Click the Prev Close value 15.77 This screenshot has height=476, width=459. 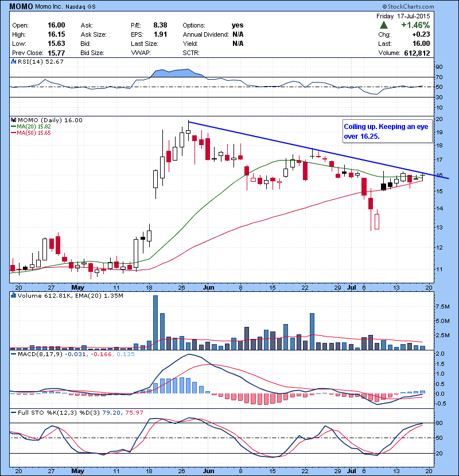pos(56,53)
